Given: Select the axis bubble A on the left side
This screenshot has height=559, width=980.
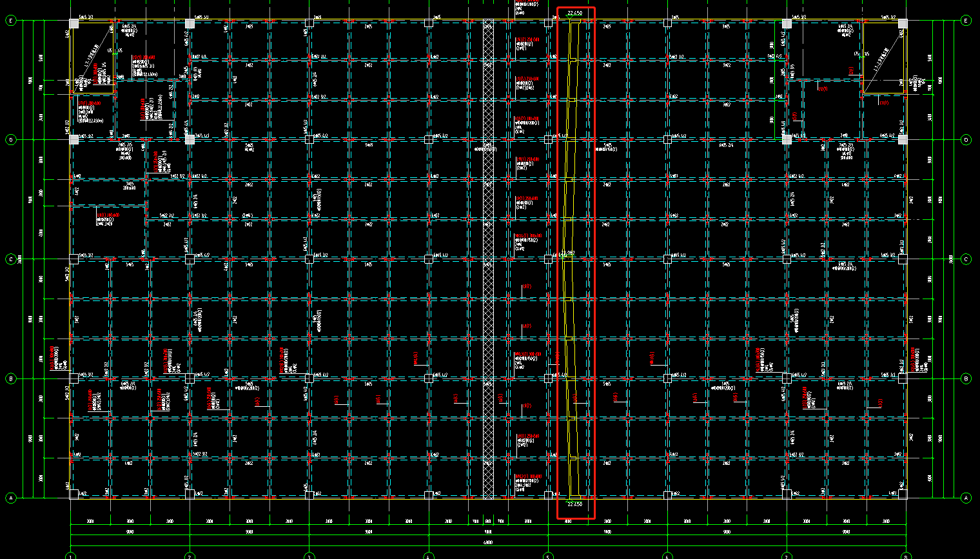Looking at the screenshot, I should tap(10, 498).
